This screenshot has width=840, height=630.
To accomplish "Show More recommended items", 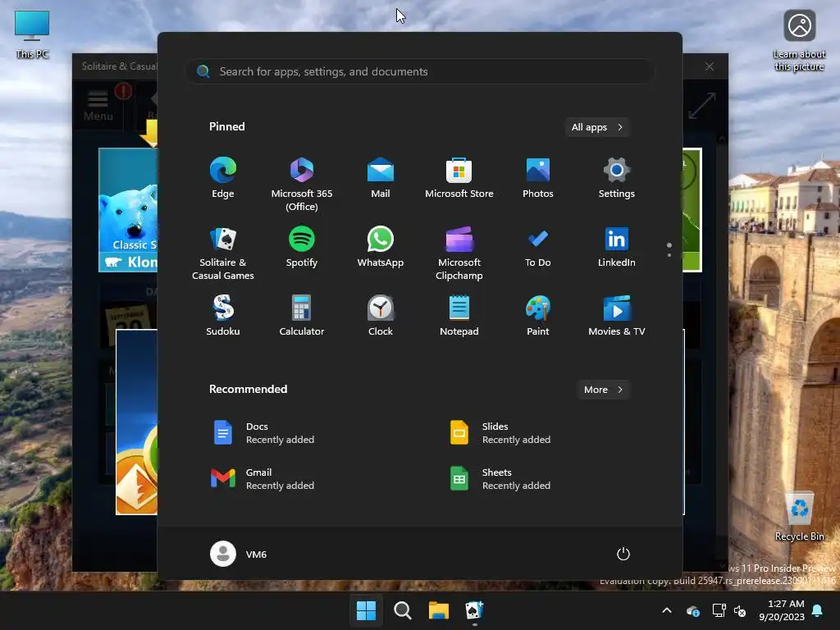I will click(604, 390).
